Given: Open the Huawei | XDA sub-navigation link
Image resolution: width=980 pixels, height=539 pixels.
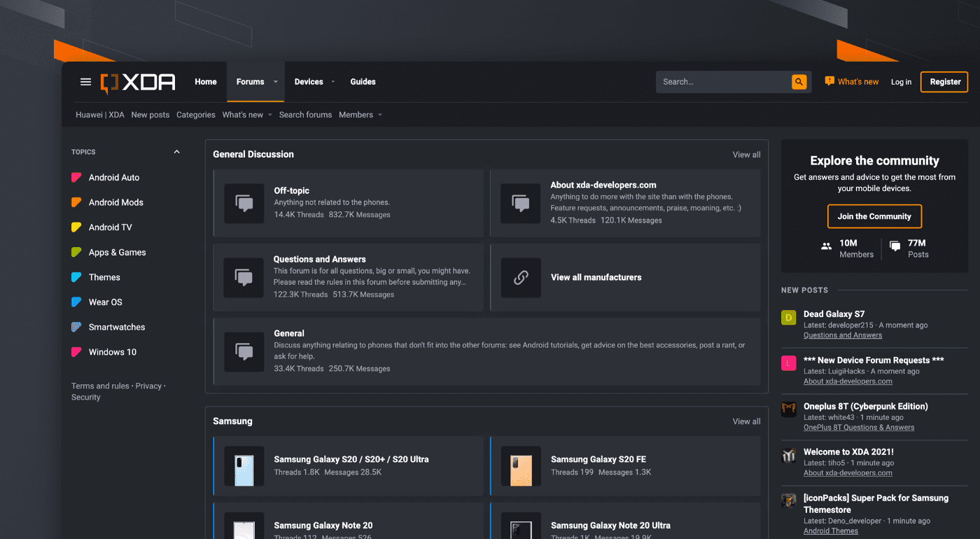Looking at the screenshot, I should [x=100, y=115].
